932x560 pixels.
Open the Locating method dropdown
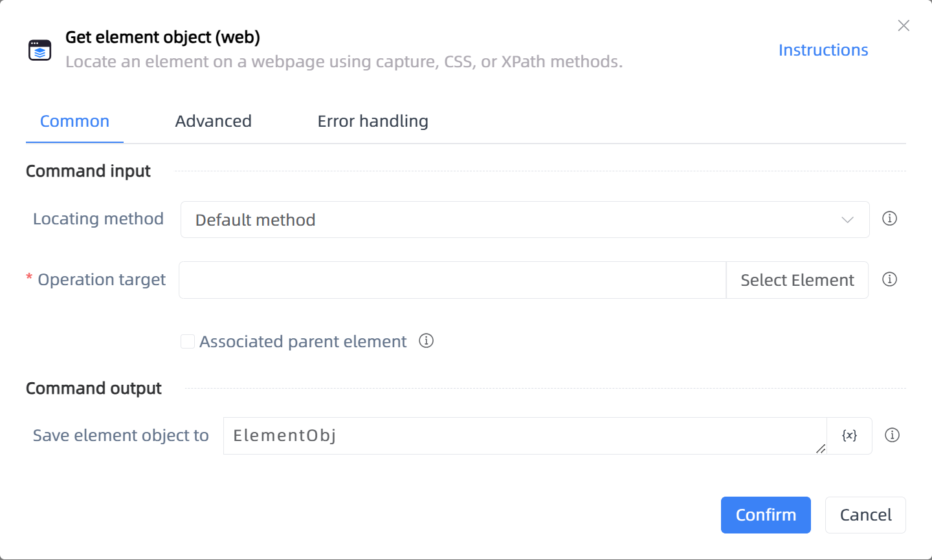click(525, 220)
